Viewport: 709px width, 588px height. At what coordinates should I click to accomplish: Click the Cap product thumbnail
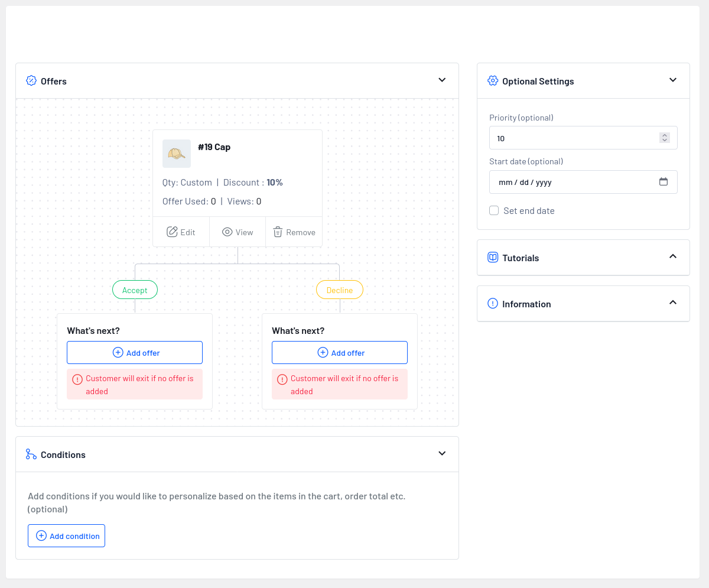(x=177, y=154)
